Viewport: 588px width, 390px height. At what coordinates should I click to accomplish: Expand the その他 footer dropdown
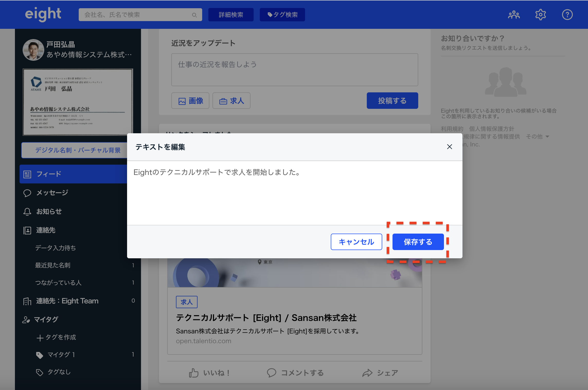(x=537, y=137)
